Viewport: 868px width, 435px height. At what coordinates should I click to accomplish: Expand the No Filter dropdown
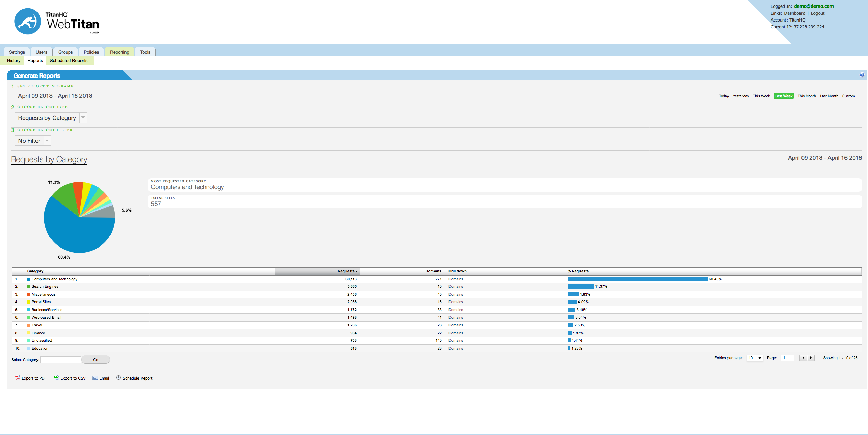tap(47, 141)
